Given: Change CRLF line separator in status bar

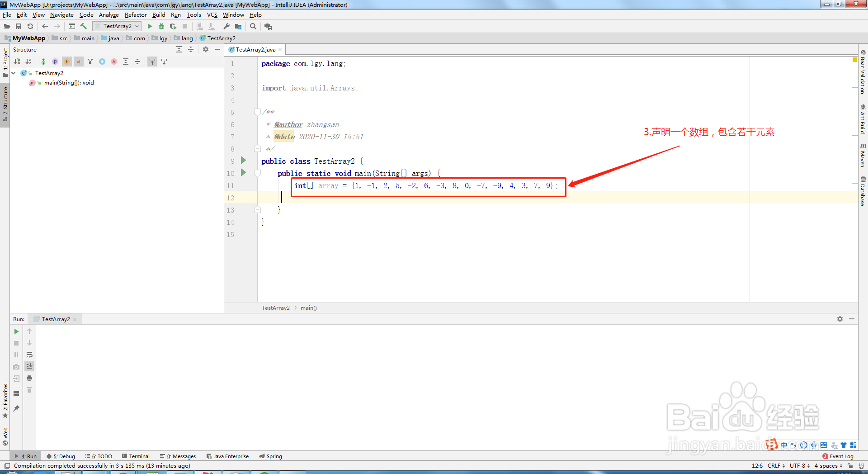Looking at the screenshot, I should click(x=776, y=466).
